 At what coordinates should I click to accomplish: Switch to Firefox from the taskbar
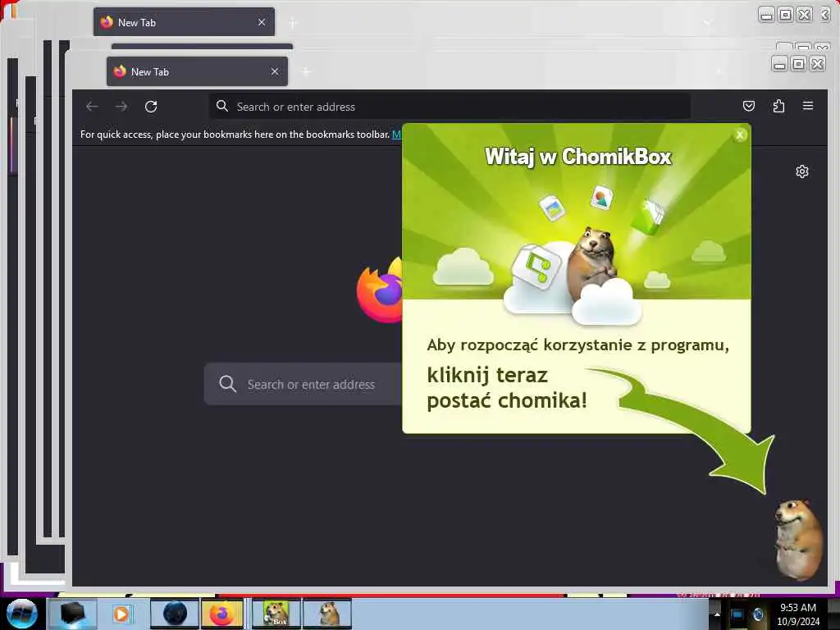(222, 614)
